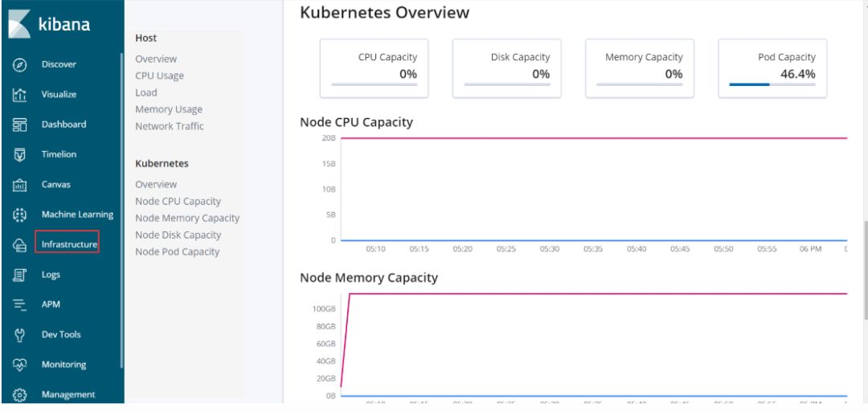Click the Pod Capacity progress bar
Screen dimensions: 868x412
point(772,84)
